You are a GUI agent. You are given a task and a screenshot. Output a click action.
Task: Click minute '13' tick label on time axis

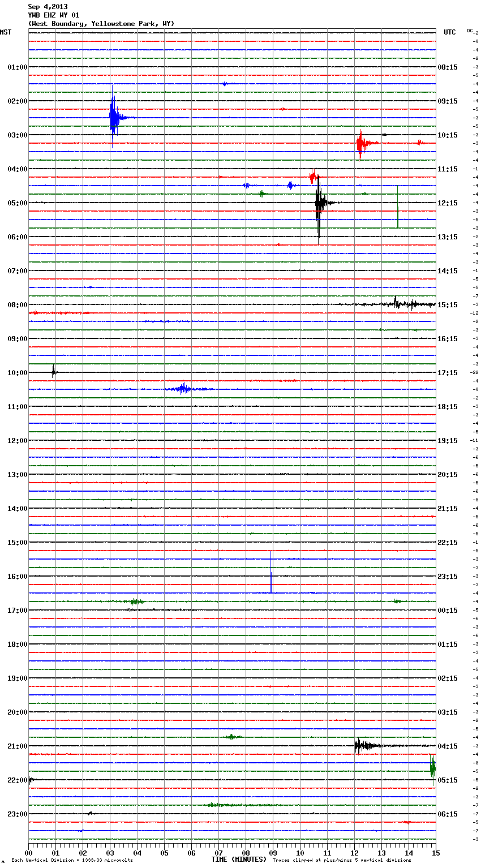point(381,853)
